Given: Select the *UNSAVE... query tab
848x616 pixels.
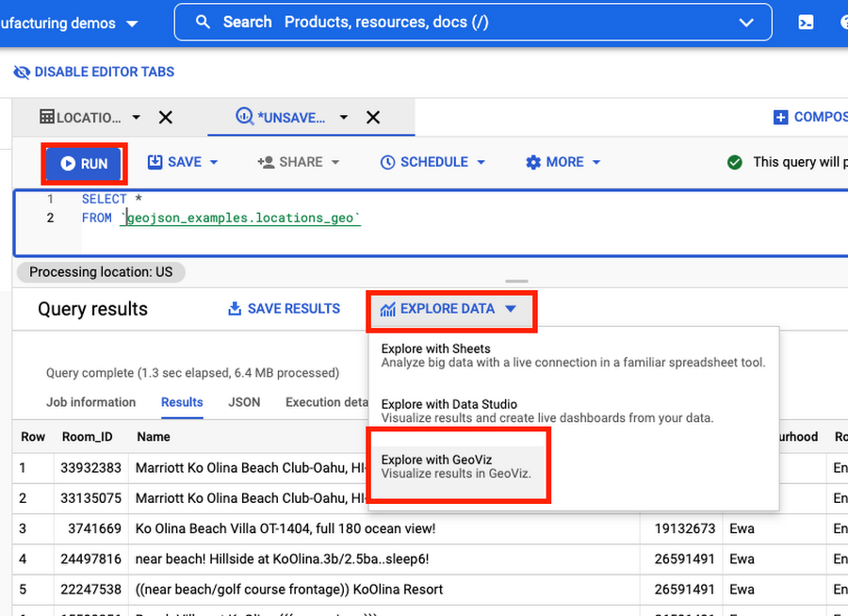Looking at the screenshot, I should pyautogui.click(x=280, y=118).
